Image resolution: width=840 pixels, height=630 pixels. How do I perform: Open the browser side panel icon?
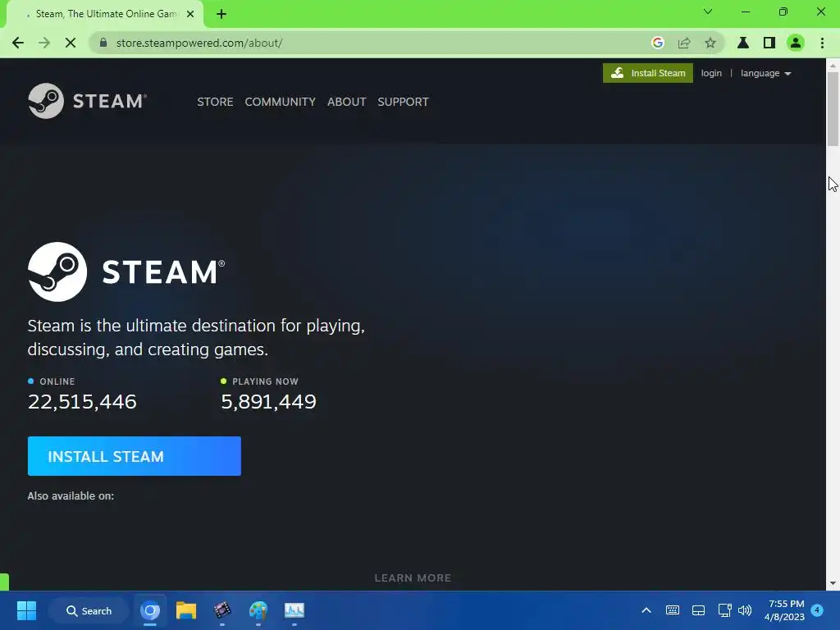point(769,43)
